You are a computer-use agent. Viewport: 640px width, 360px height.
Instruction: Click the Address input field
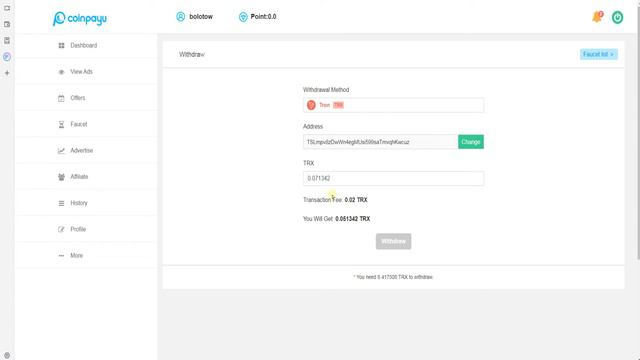(380, 142)
